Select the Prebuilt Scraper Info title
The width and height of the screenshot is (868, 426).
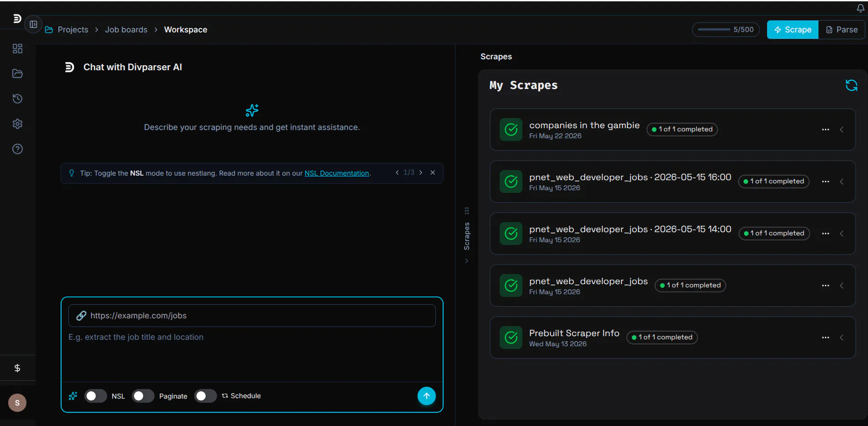pos(574,333)
